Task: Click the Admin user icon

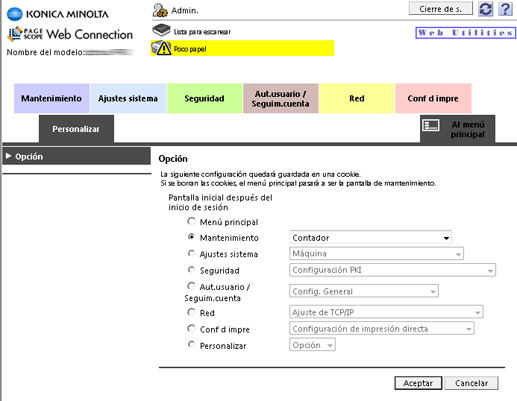Action: pos(160,10)
